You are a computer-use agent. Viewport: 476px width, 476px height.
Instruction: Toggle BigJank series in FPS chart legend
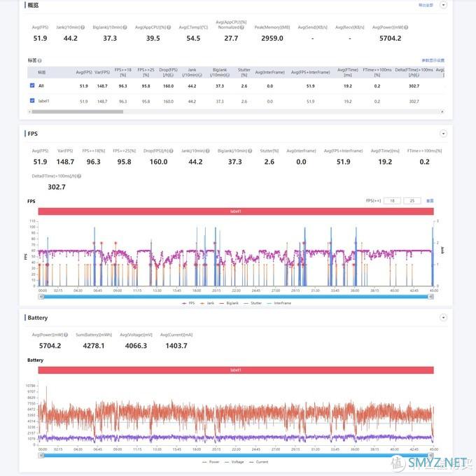229,303
